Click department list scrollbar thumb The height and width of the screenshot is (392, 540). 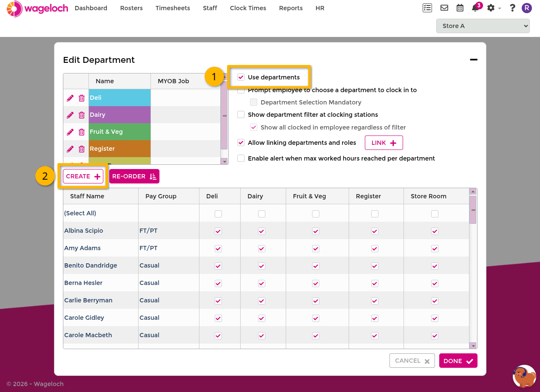pos(225,116)
